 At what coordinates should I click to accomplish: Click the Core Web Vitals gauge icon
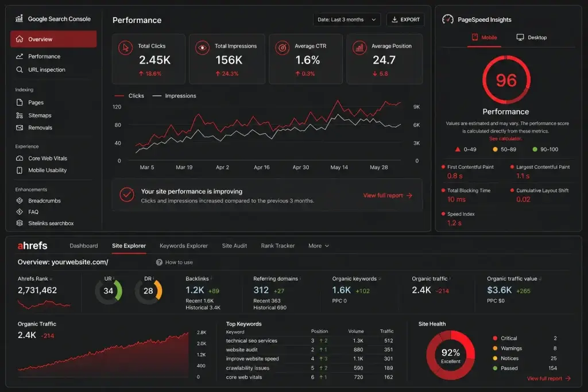(x=20, y=158)
